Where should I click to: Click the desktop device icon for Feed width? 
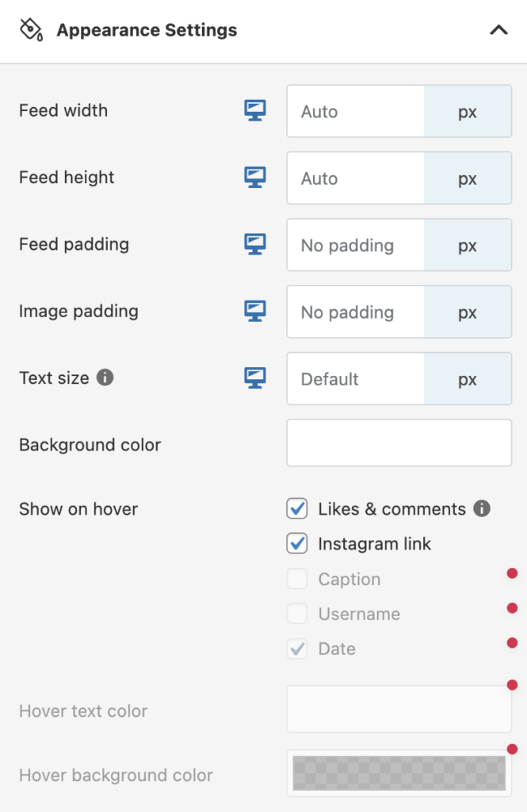pyautogui.click(x=254, y=111)
